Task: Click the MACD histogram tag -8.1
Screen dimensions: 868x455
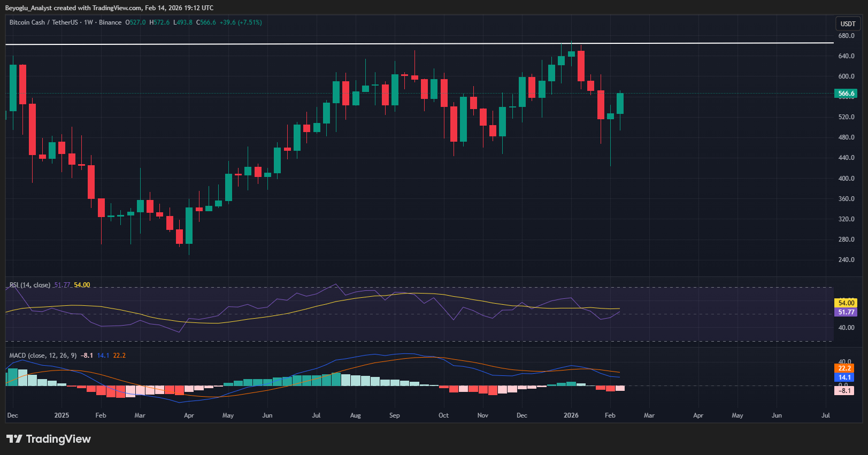Action: (844, 391)
